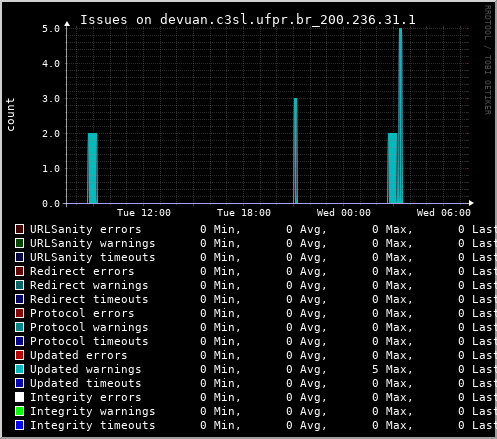
Task: Click the Wed 00:00 time axis label
Action: [344, 213]
